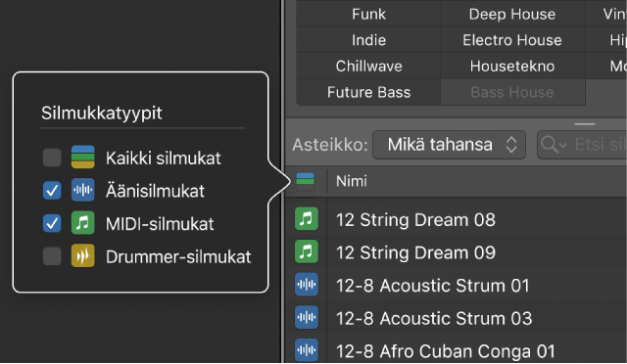627x364 pixels.
Task: Click the search magnifier icon
Action: [x=553, y=144]
